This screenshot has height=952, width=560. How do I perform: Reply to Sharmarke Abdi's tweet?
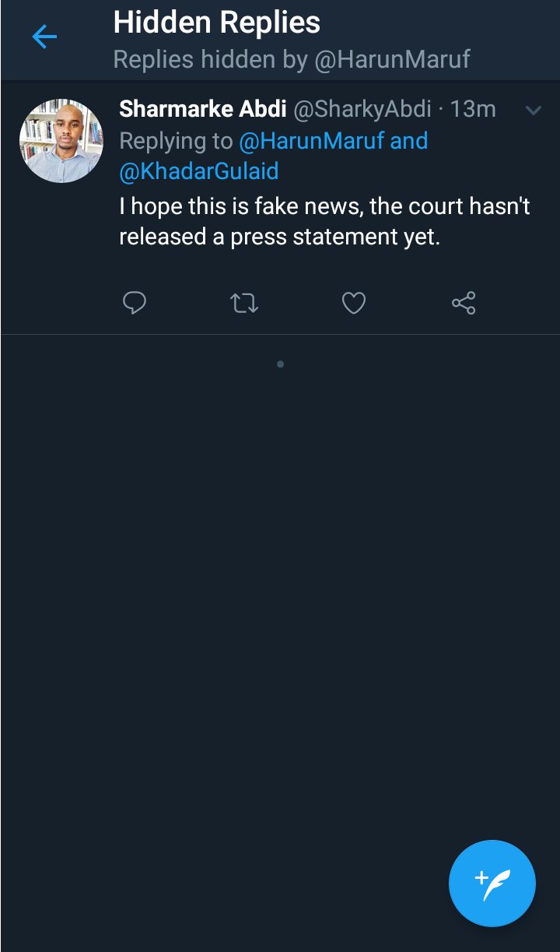(x=135, y=303)
